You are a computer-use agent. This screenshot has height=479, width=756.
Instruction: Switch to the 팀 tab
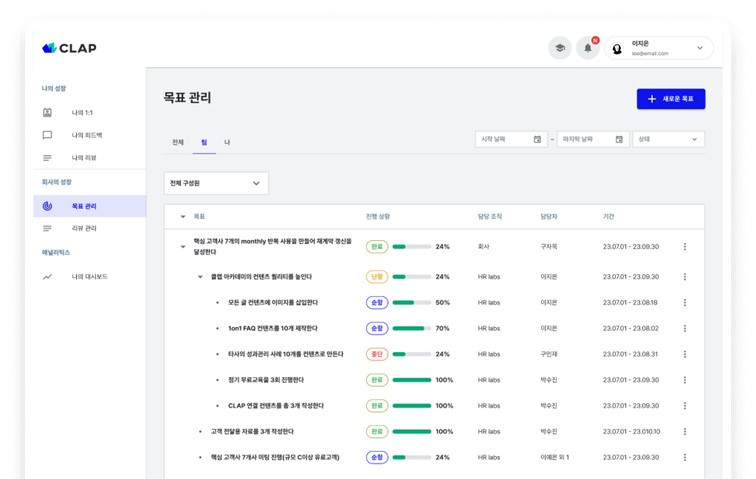(x=204, y=142)
